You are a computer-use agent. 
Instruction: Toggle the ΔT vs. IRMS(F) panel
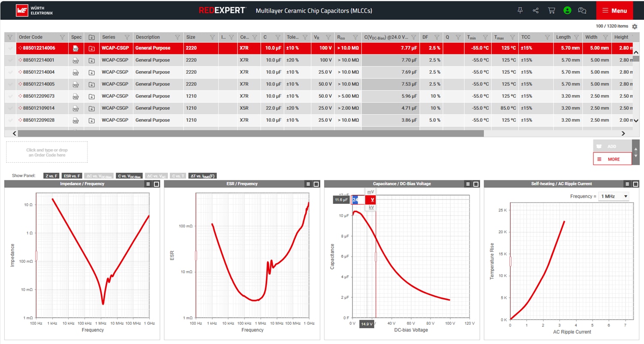202,176
